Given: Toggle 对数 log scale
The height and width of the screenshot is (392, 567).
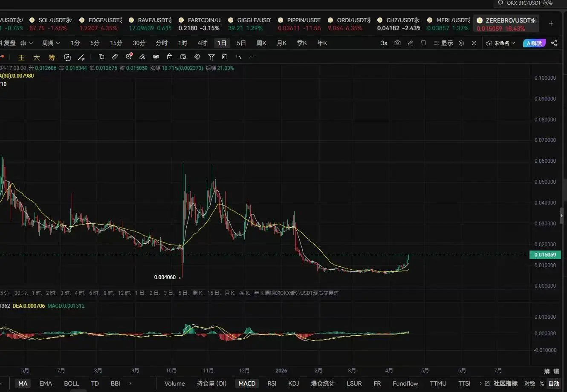Looking at the screenshot, I should coord(530,383).
